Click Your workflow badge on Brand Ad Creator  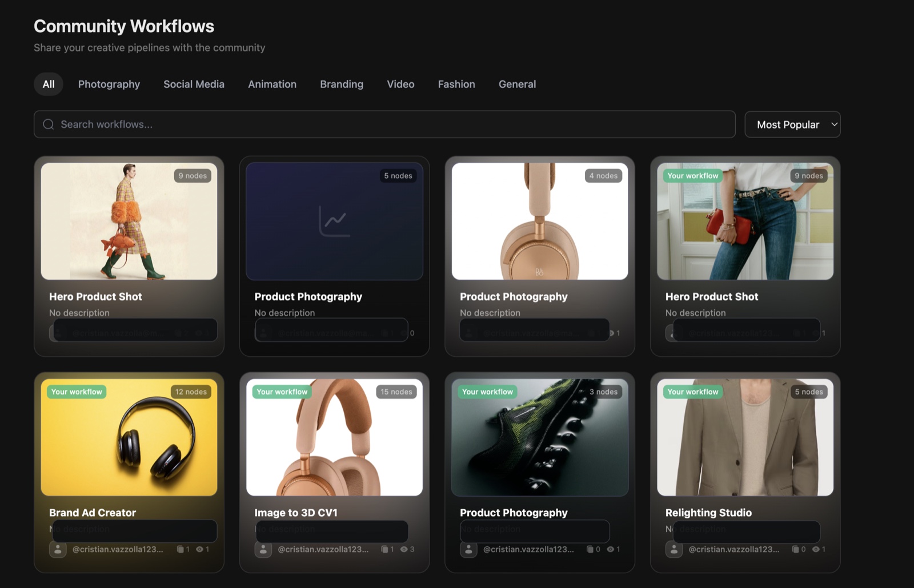click(x=77, y=392)
